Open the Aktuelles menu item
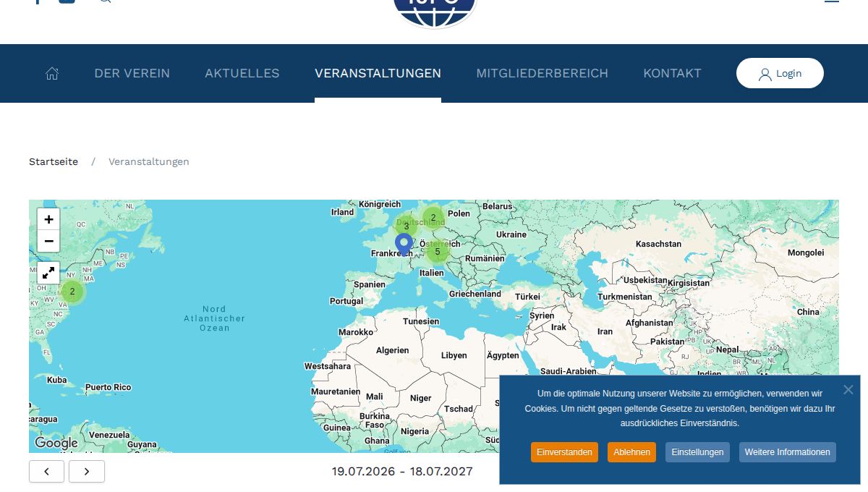Viewport: 868px width, 492px height. point(242,73)
